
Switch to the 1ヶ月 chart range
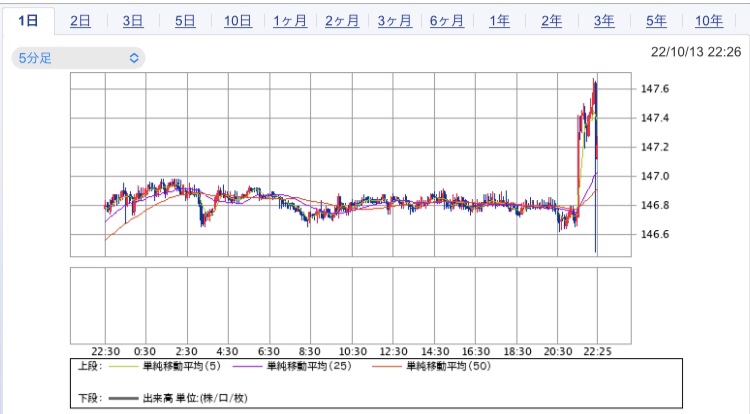click(290, 21)
